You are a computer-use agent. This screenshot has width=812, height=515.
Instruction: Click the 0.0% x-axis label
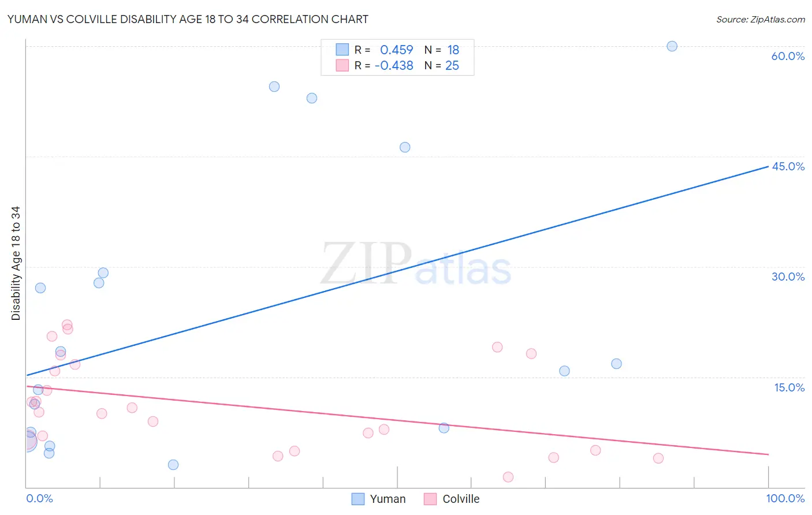39,498
